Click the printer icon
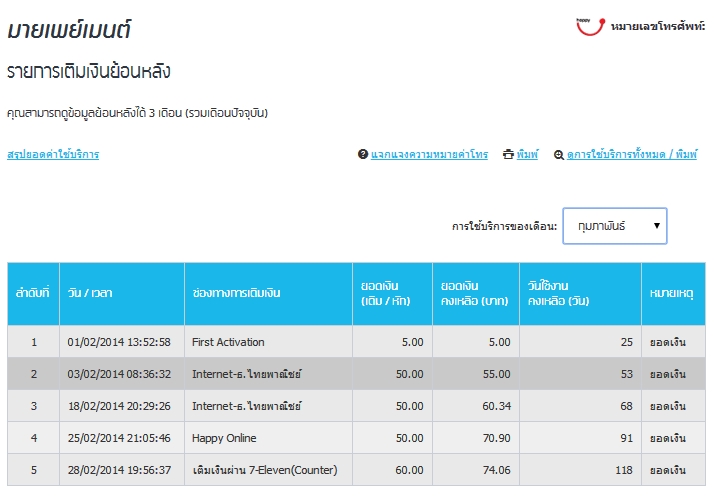This screenshot has height=500, width=714. point(508,155)
